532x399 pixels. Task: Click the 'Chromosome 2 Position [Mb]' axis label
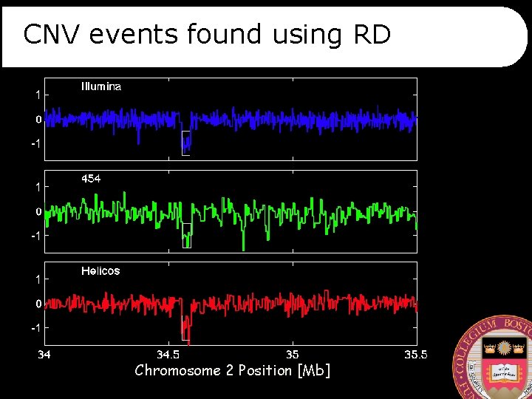click(x=233, y=370)
